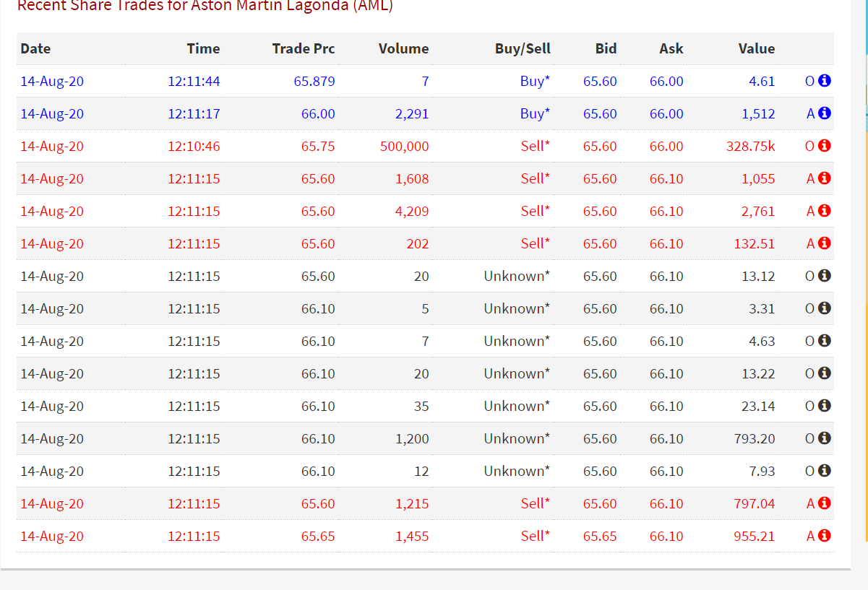Open info icon for the 2,291 volume buy
868x590 pixels.
click(x=824, y=113)
